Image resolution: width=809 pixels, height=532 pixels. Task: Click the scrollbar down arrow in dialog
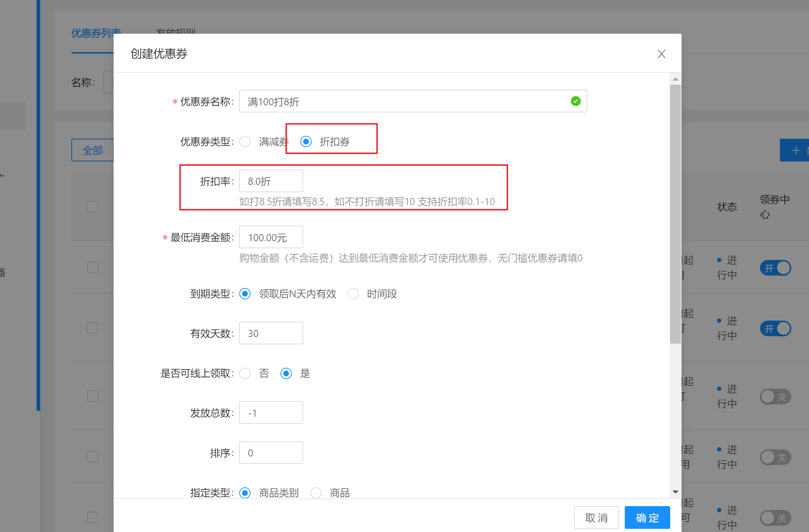(675, 492)
